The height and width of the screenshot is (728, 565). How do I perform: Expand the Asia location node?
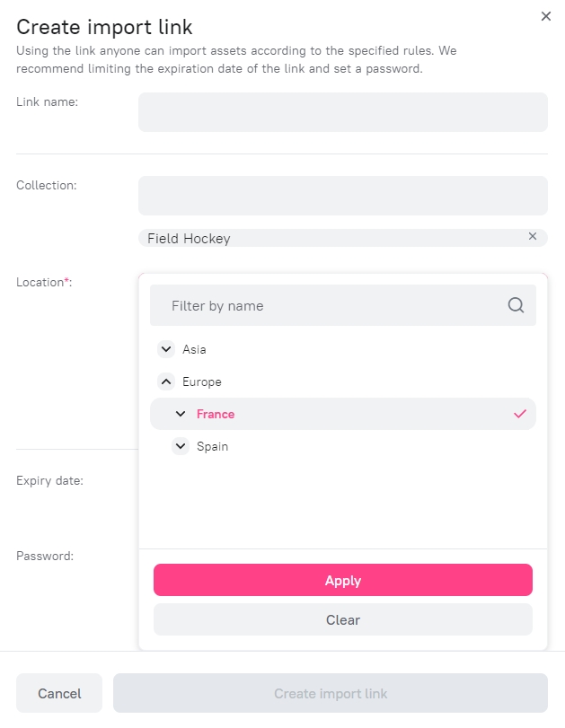coord(166,349)
